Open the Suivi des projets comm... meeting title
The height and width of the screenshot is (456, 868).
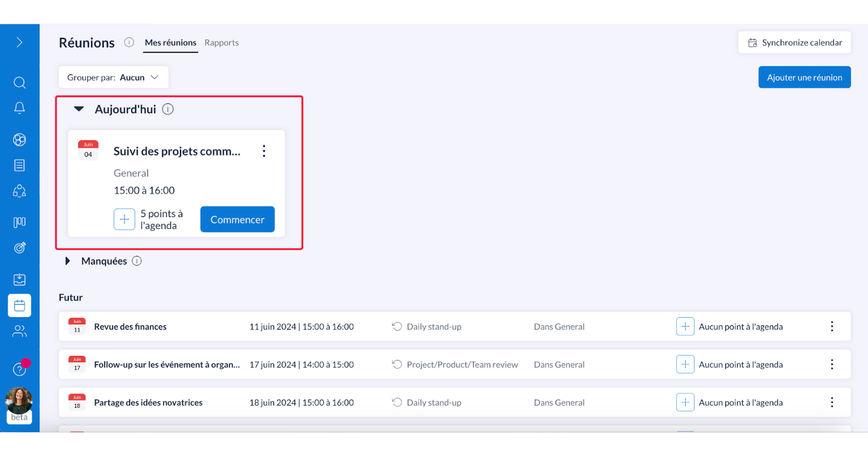pyautogui.click(x=177, y=151)
